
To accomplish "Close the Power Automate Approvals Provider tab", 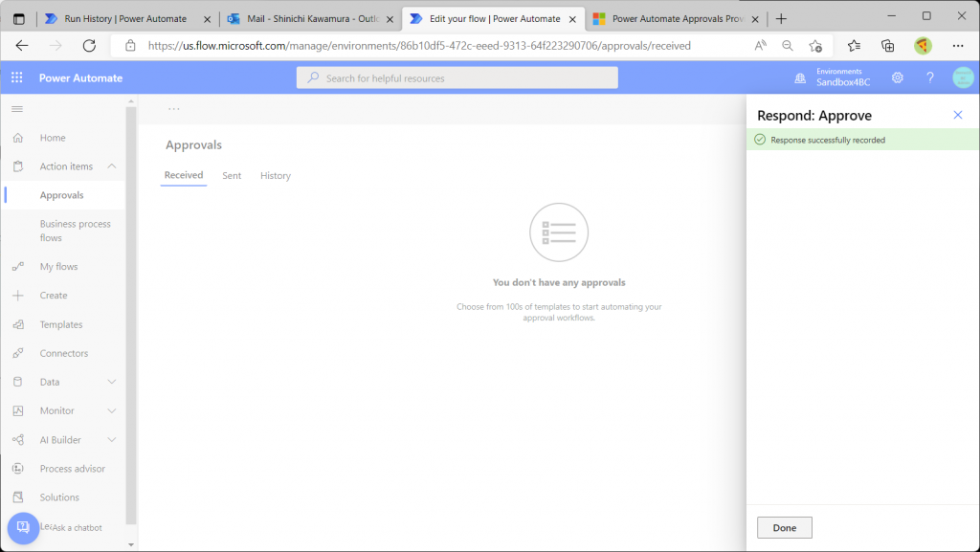I will 754,19.
